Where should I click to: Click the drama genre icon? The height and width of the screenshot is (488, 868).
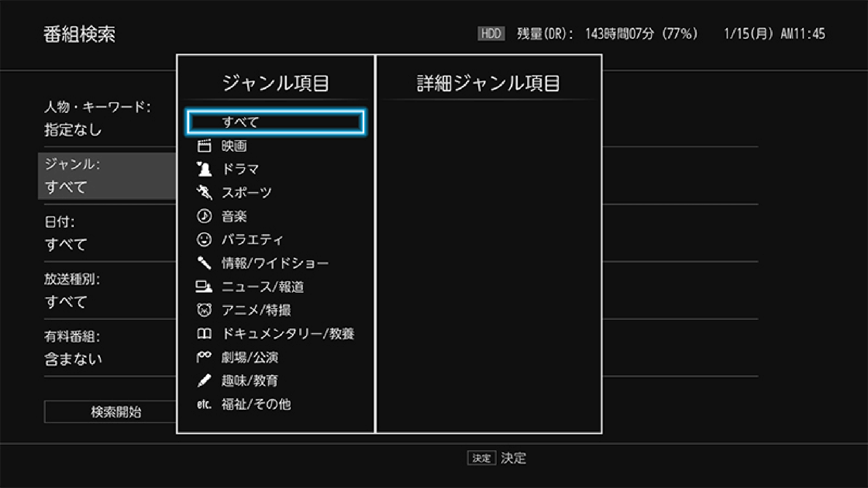(204, 169)
